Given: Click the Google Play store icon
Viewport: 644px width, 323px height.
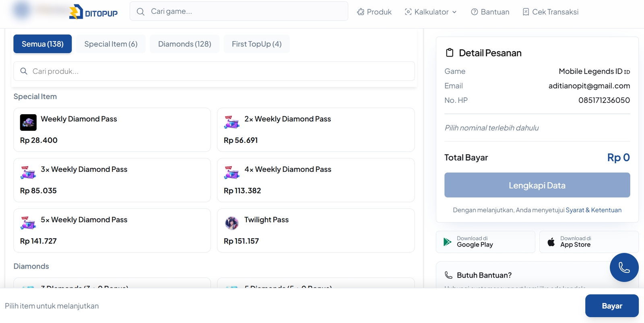Looking at the screenshot, I should (447, 242).
